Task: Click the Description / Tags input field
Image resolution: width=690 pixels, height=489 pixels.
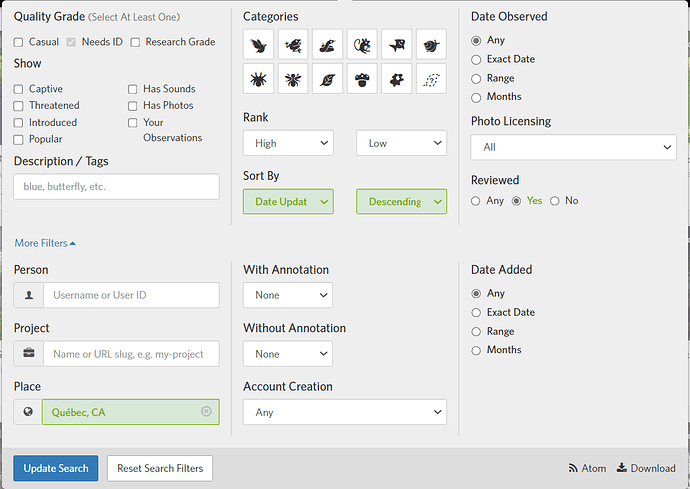Action: [116, 186]
